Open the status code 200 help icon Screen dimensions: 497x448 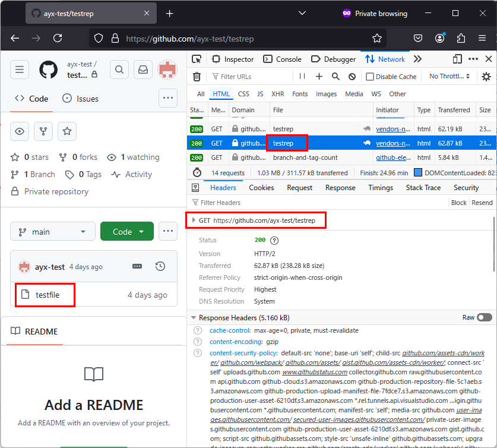pos(274,240)
